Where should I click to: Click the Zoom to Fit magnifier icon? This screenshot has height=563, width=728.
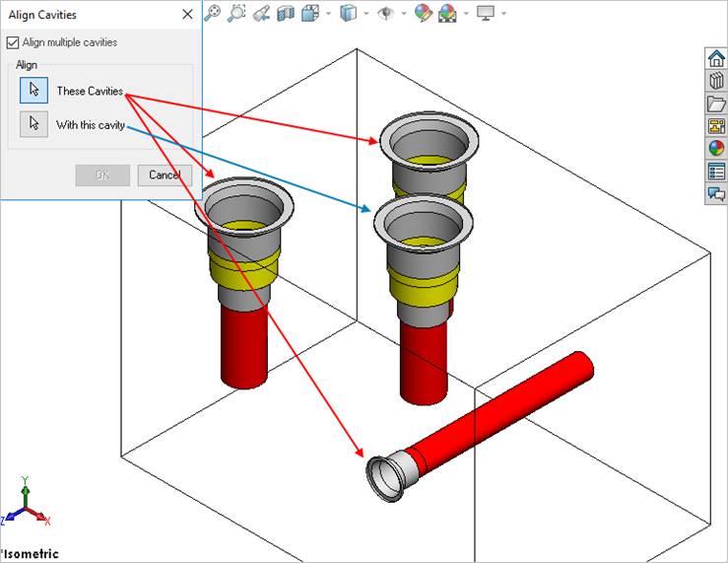click(212, 13)
